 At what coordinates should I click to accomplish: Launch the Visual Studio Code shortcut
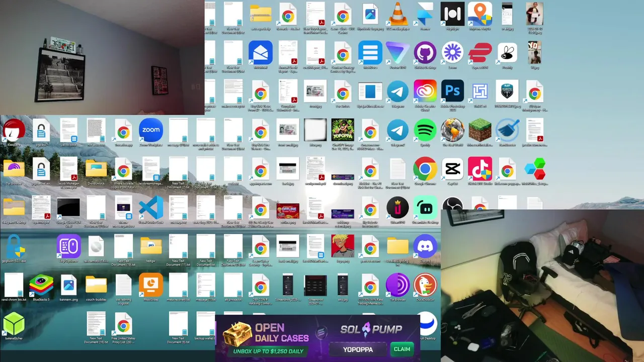tap(151, 208)
